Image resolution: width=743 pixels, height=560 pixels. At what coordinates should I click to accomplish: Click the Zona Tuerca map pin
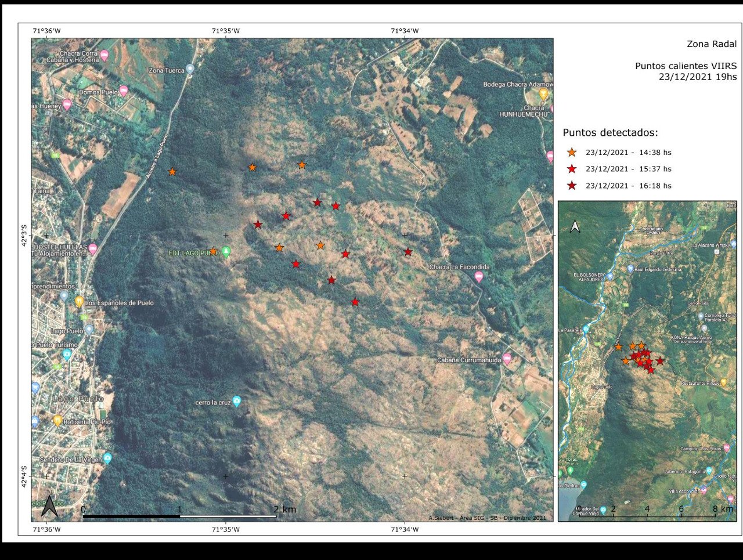(x=190, y=69)
